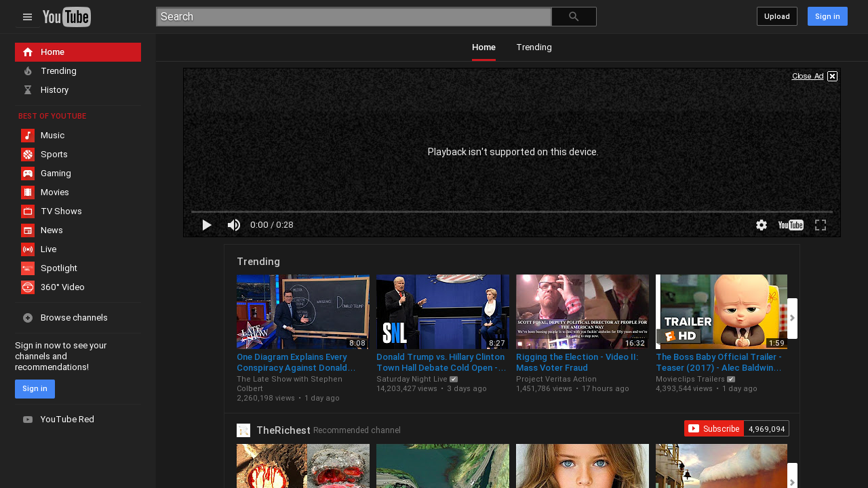Image resolution: width=868 pixels, height=488 pixels.
Task: Switch to the Trending tab
Action: [x=534, y=47]
